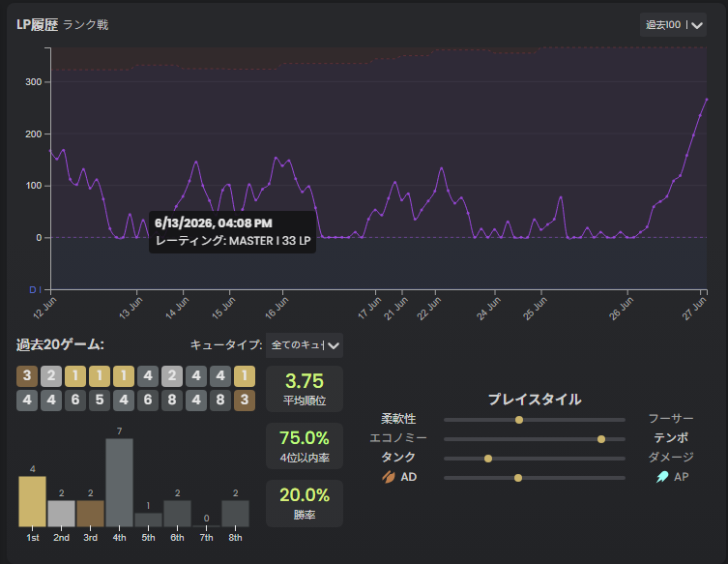Viewport: 728px width, 564px height.
Task: Click the 過去20ゲーム heading
Action: click(x=60, y=344)
